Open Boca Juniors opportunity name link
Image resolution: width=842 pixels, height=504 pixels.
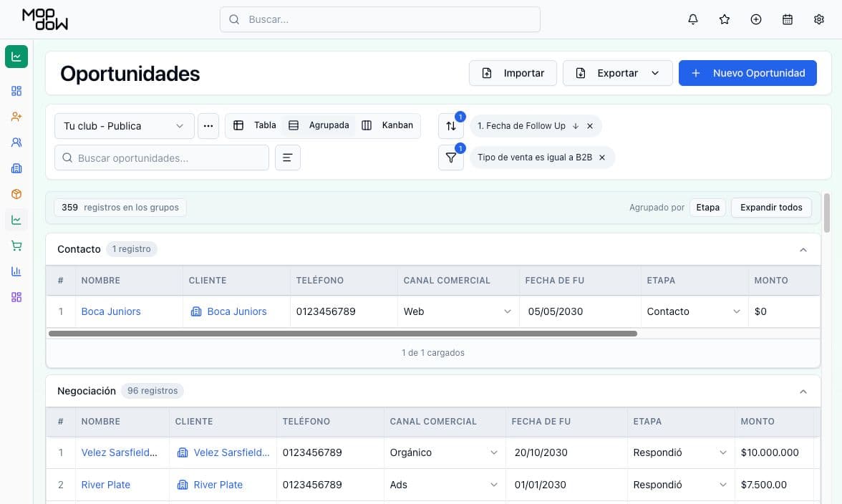tap(110, 311)
